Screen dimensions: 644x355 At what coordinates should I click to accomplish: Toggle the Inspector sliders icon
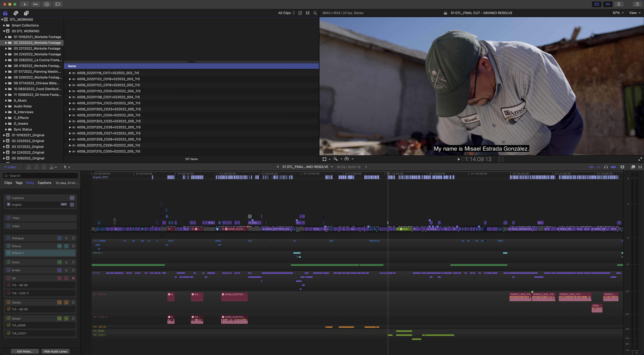pos(619,4)
